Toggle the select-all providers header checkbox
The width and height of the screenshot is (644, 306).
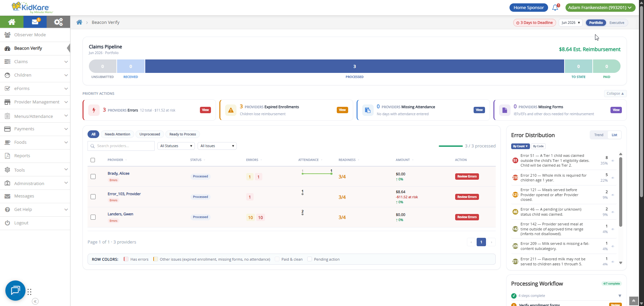pyautogui.click(x=93, y=160)
